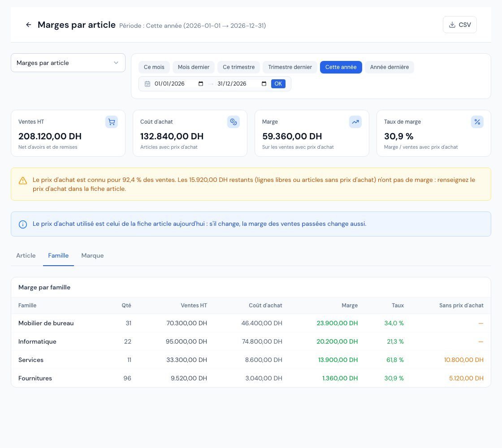Click the coins icon on Coût d'achat card

pos(234,122)
